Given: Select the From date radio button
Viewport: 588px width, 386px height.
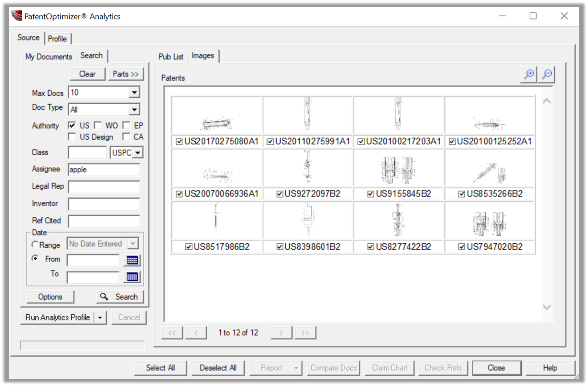Looking at the screenshot, I should pyautogui.click(x=35, y=259).
